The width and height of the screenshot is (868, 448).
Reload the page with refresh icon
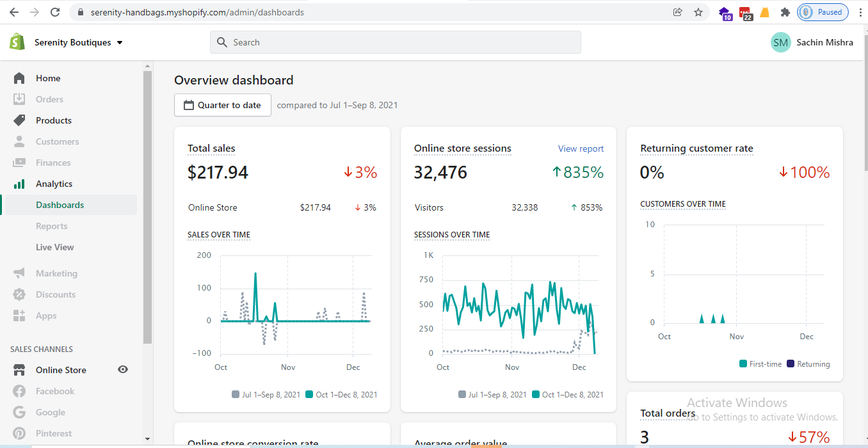point(55,12)
